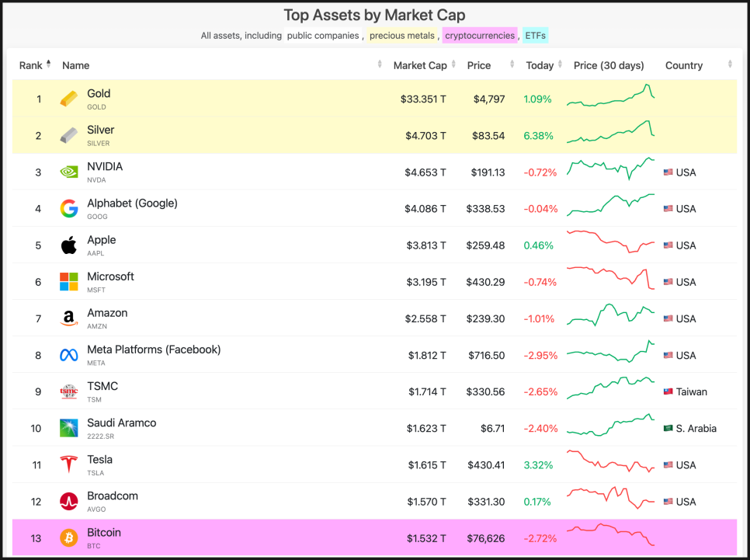
Task: Click the Tesla logo icon
Action: point(69,465)
